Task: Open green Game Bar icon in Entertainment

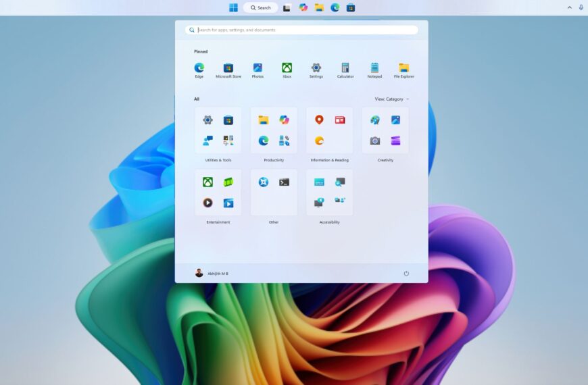Action: [228, 182]
